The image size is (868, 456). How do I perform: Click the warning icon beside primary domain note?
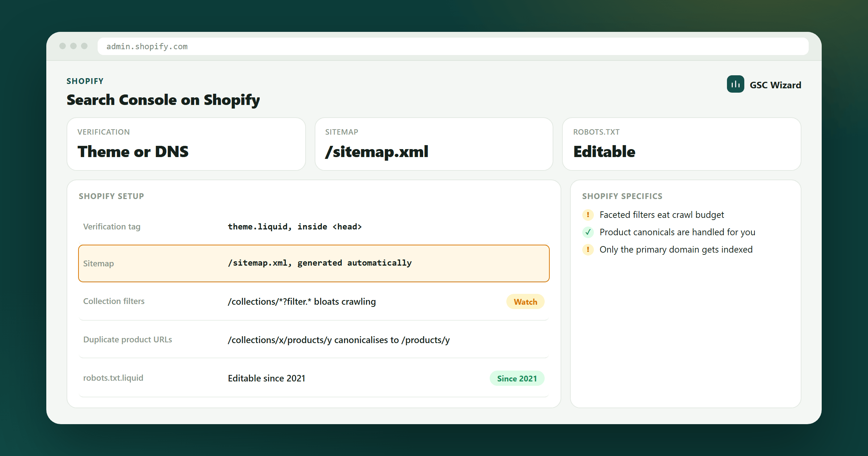[588, 249]
